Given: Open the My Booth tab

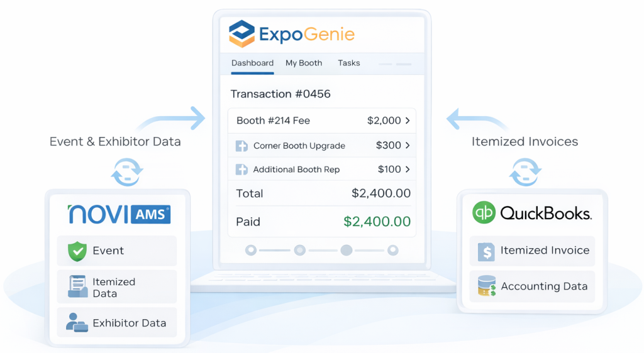Looking at the screenshot, I should [304, 63].
